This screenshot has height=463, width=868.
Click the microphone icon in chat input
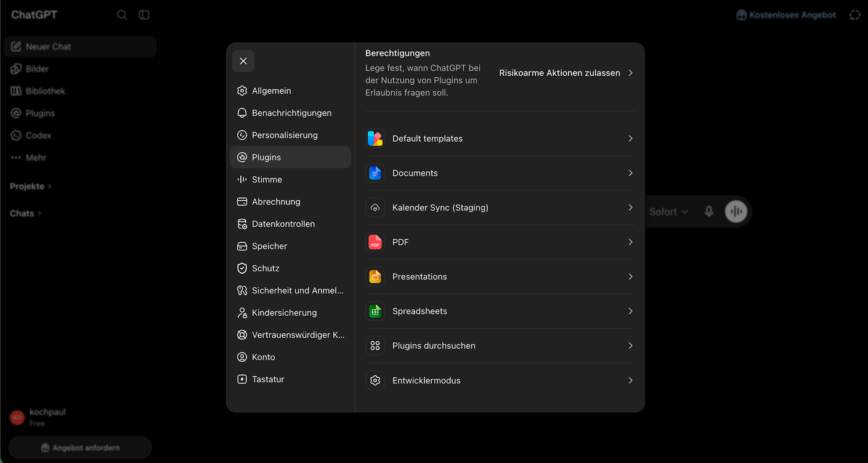(709, 211)
